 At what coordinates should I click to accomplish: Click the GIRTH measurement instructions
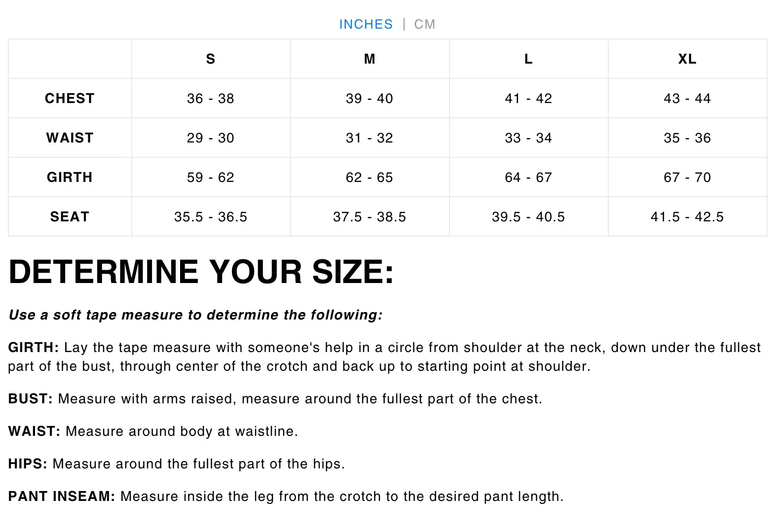pos(384,356)
